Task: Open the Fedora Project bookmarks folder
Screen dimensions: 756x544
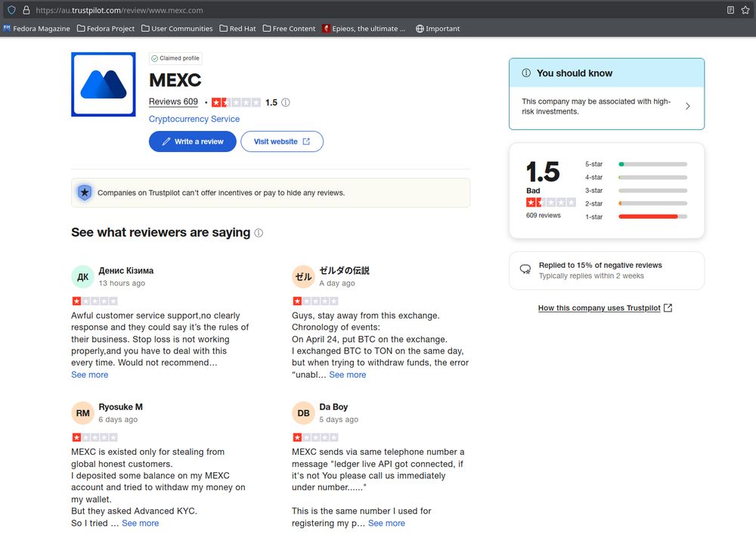Action: tap(106, 29)
